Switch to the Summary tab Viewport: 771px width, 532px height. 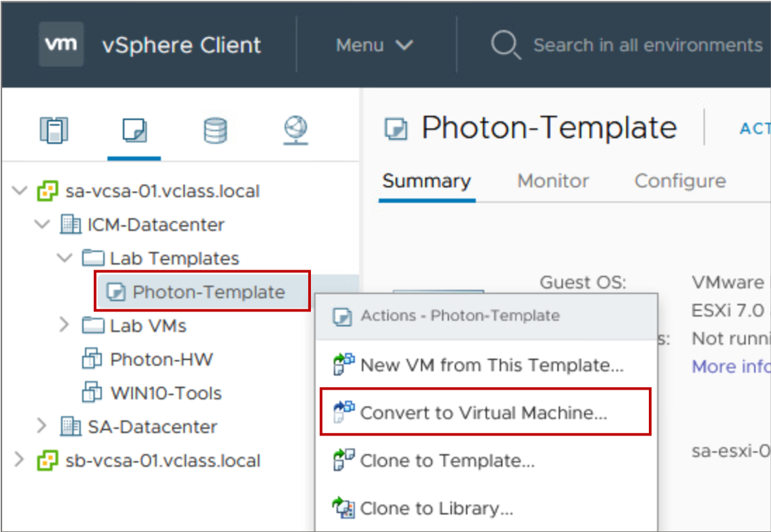pyautogui.click(x=426, y=181)
